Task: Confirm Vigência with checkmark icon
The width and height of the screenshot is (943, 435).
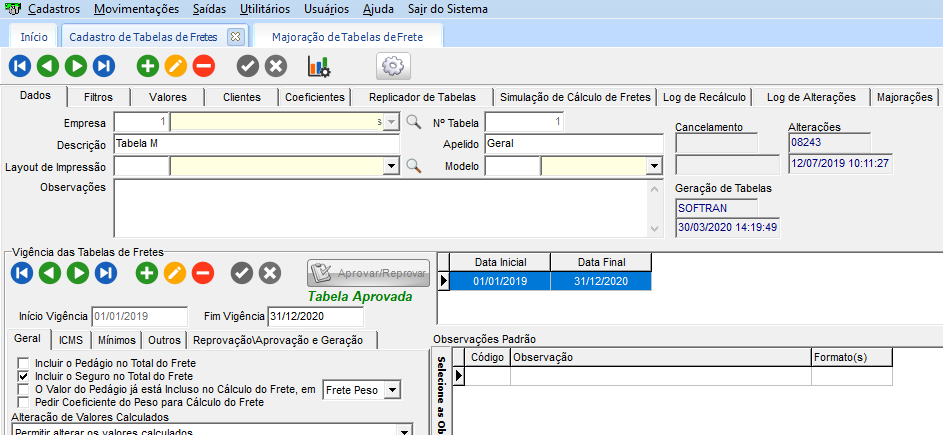Action: click(242, 273)
